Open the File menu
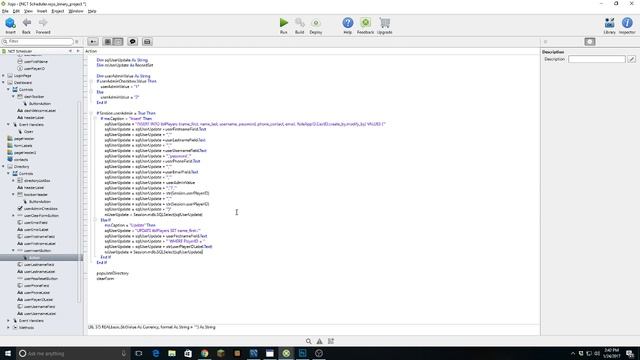Image resolution: width=640 pixels, height=360 pixels. tap(5, 11)
